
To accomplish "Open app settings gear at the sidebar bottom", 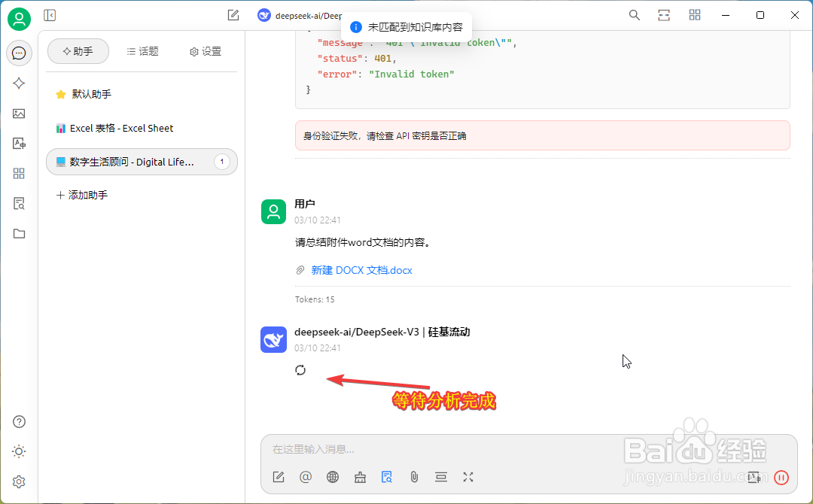I will pos(19,481).
